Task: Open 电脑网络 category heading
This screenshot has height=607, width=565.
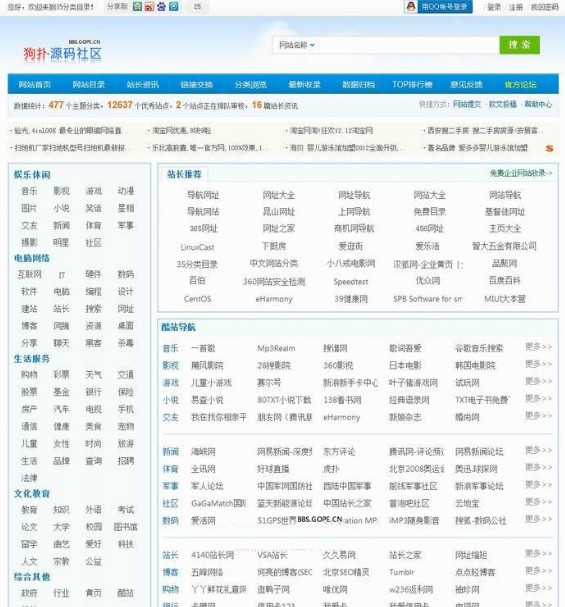Action: pos(32,258)
